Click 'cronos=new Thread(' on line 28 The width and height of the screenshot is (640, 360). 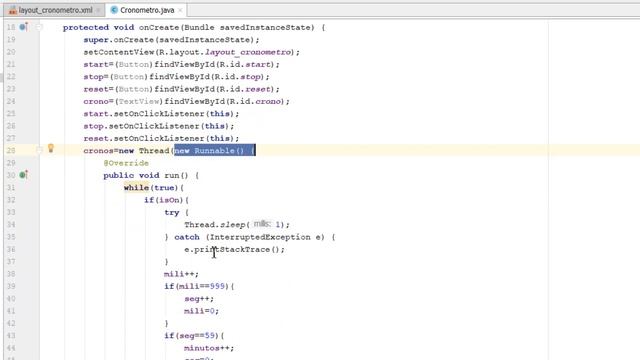129,151
